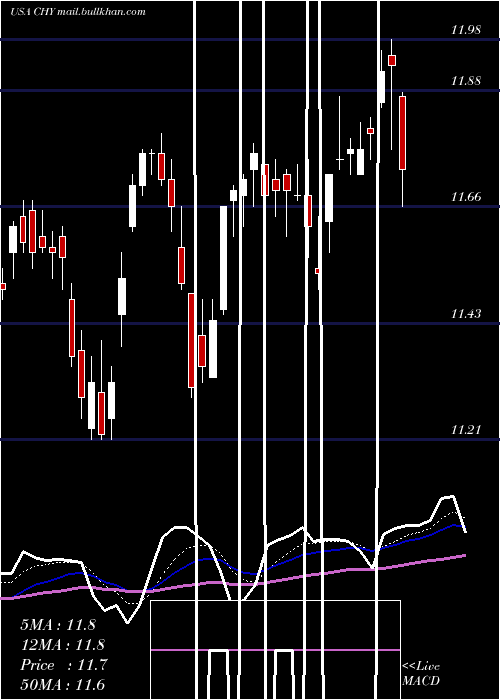Click the 5MA : 11.8 reading

coord(58,625)
